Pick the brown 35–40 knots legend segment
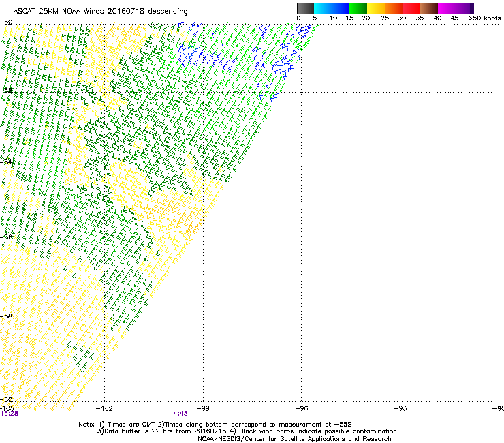This screenshot has width=504, height=443. tap(429, 8)
